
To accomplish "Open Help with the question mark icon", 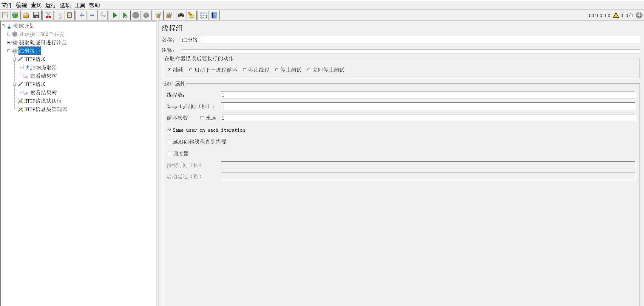I will click(x=214, y=15).
